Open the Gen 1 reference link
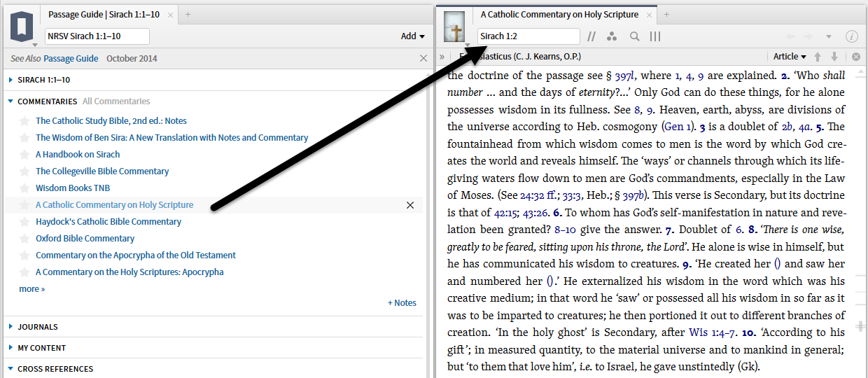This screenshot has width=868, height=378. (678, 127)
